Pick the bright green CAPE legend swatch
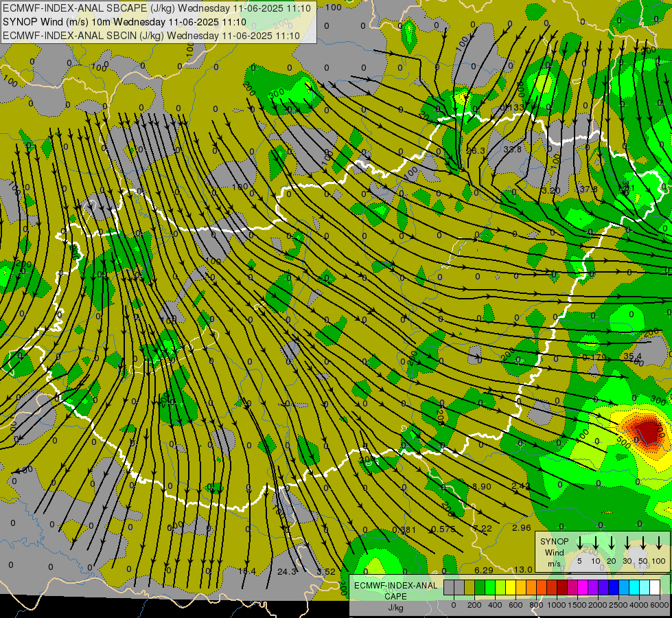Viewport: 672px width, 618px height. 490,588
